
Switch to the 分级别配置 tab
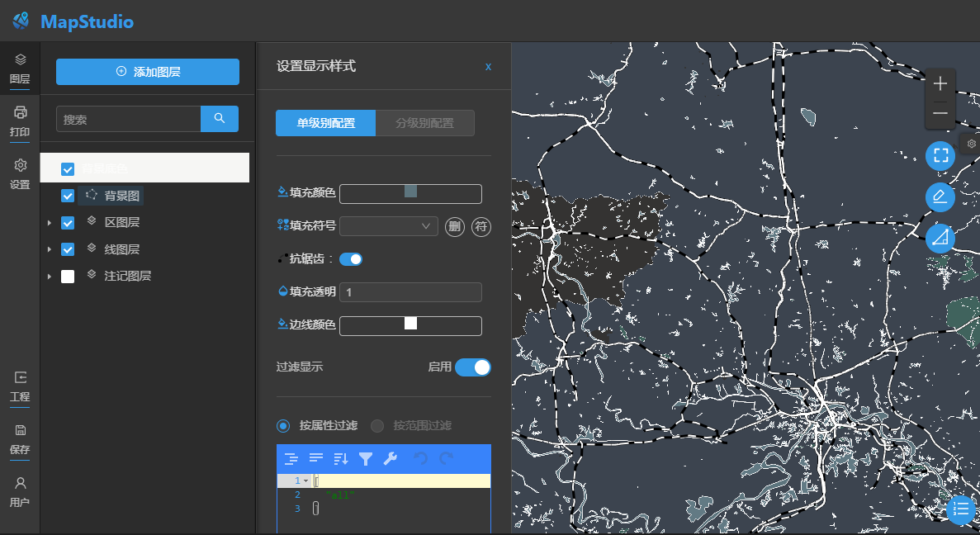coord(425,123)
